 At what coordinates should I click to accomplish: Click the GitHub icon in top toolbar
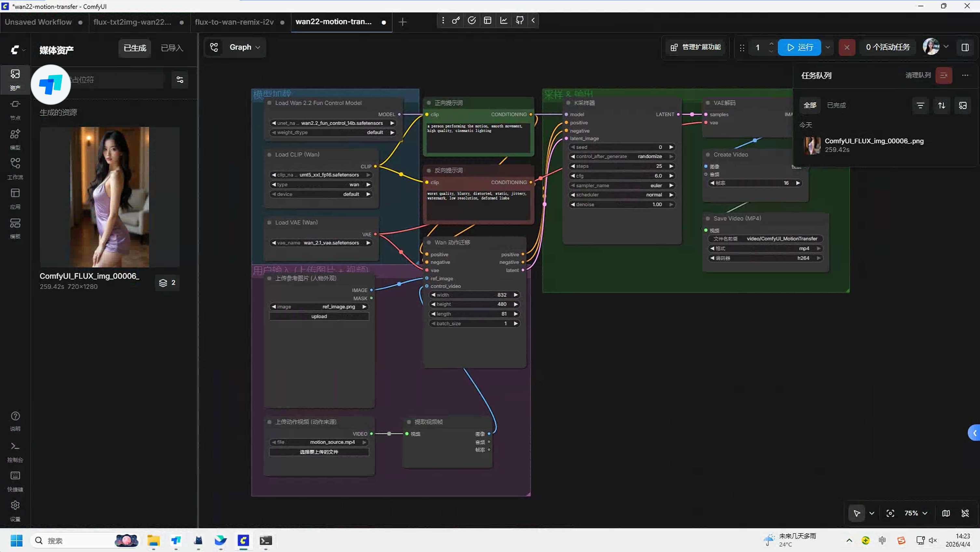pyautogui.click(x=519, y=21)
